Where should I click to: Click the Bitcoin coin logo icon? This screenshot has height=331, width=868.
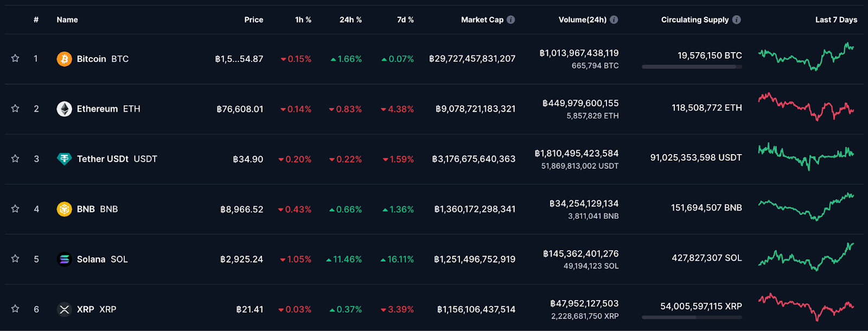pyautogui.click(x=64, y=59)
